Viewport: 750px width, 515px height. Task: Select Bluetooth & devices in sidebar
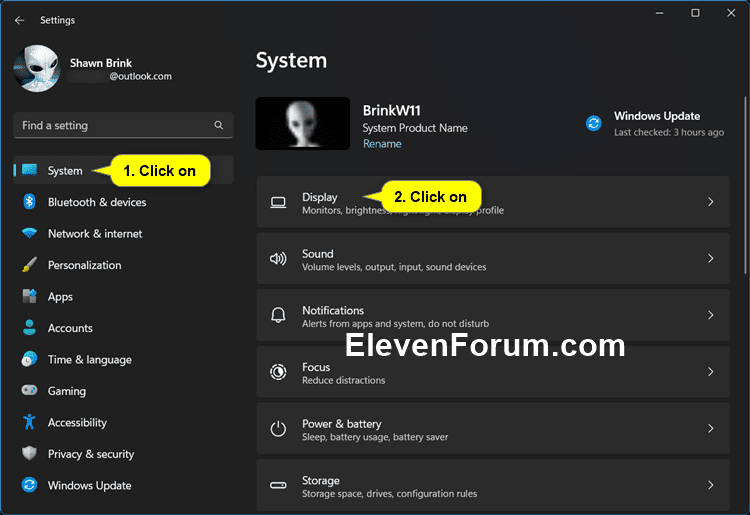(123, 202)
